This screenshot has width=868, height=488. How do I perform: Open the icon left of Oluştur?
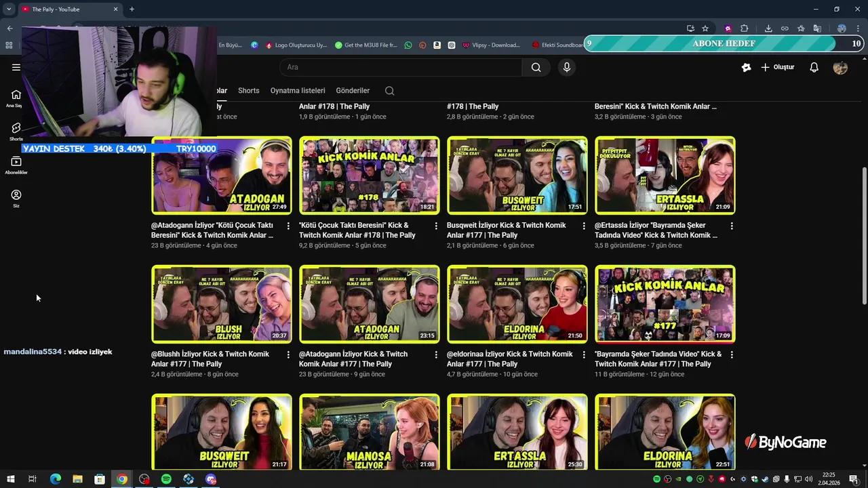click(746, 67)
